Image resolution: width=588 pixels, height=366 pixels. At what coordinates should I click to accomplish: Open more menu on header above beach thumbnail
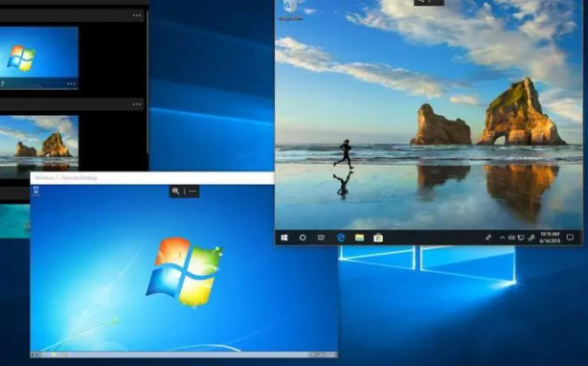(x=137, y=104)
